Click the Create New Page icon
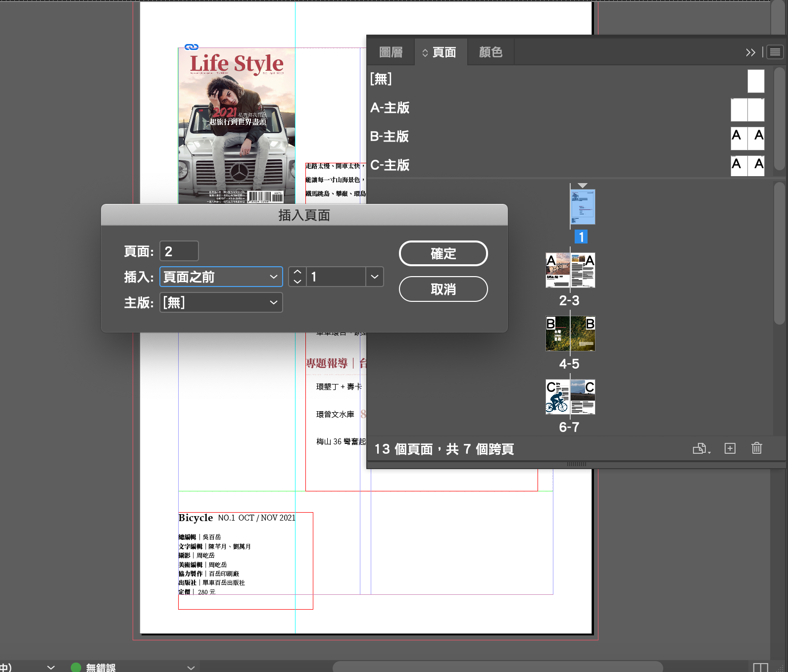This screenshot has height=672, width=788. (x=730, y=448)
